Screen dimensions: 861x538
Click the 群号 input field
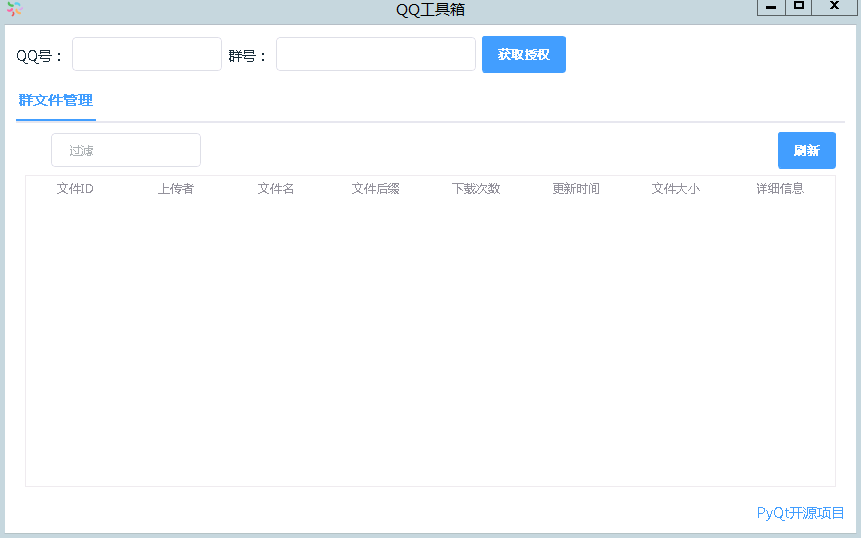click(376, 54)
